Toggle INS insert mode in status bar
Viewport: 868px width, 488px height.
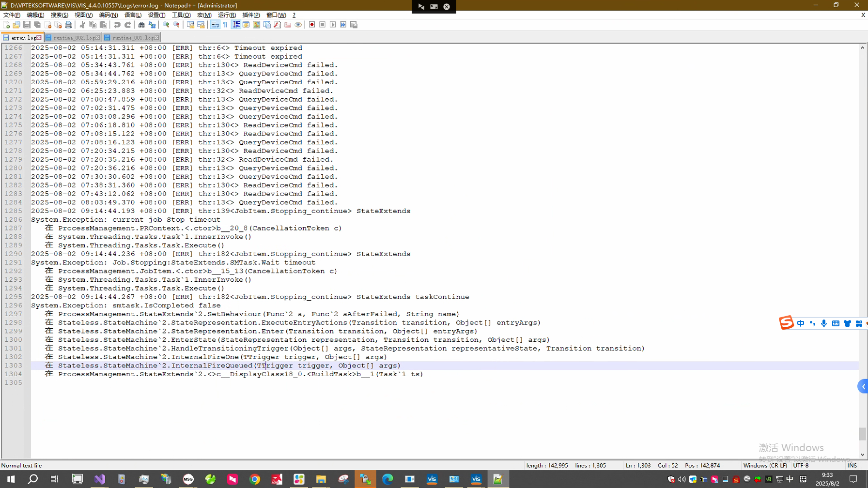pyautogui.click(x=852, y=465)
